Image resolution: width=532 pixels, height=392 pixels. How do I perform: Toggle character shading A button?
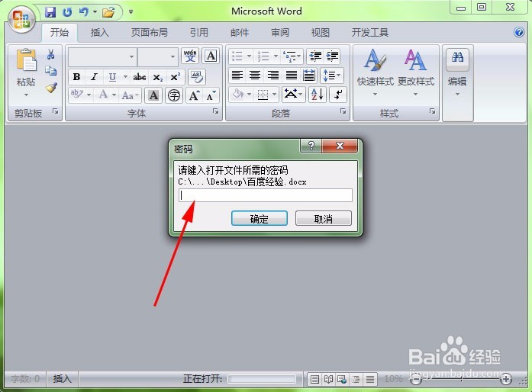coord(153,95)
